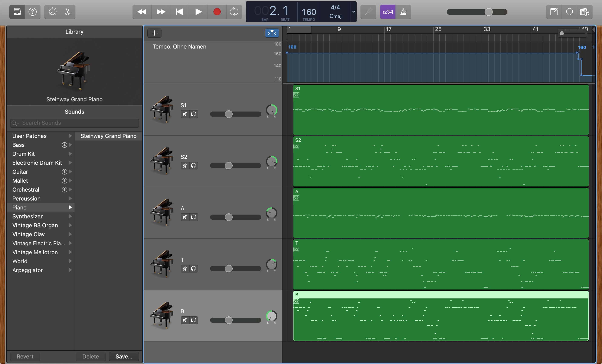Click the Record button
602x364 pixels.
217,12
